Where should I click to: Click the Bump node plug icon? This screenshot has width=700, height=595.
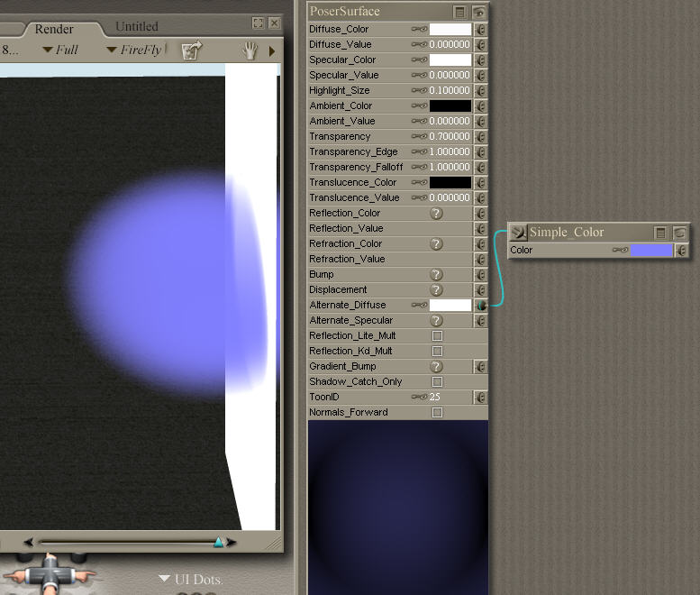pyautogui.click(x=480, y=274)
